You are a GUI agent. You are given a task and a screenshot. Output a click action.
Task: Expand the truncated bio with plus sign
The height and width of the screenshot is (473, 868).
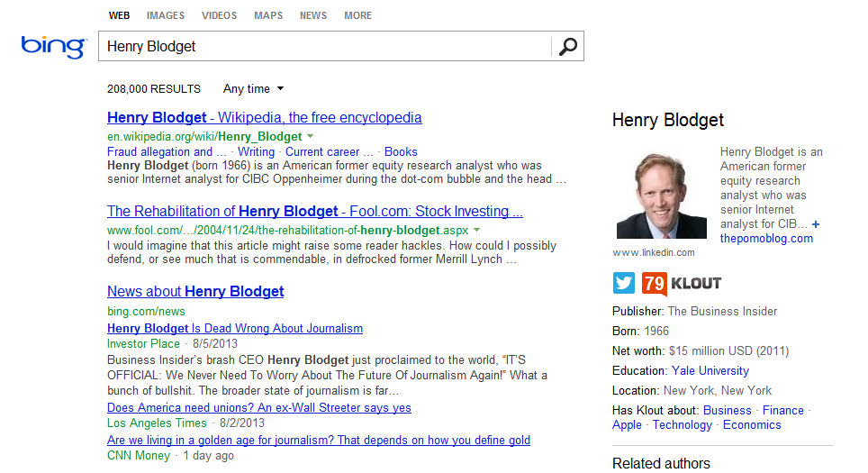pyautogui.click(x=816, y=223)
